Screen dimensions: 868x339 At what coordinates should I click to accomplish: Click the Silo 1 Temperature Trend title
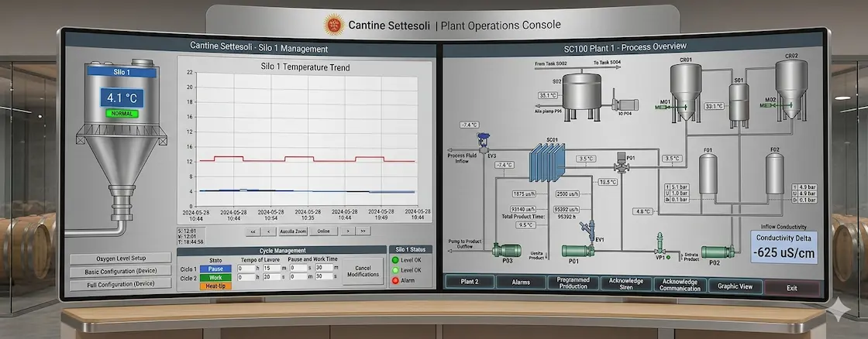click(x=305, y=67)
